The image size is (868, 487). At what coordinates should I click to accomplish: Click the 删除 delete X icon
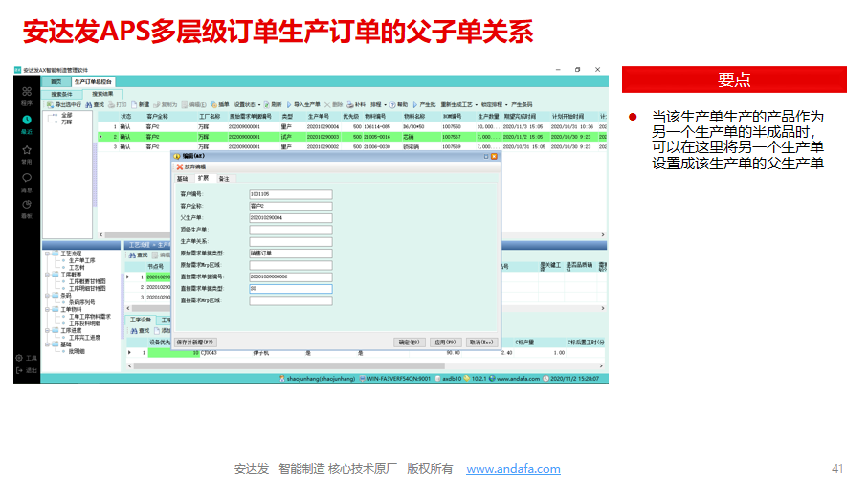pos(327,104)
